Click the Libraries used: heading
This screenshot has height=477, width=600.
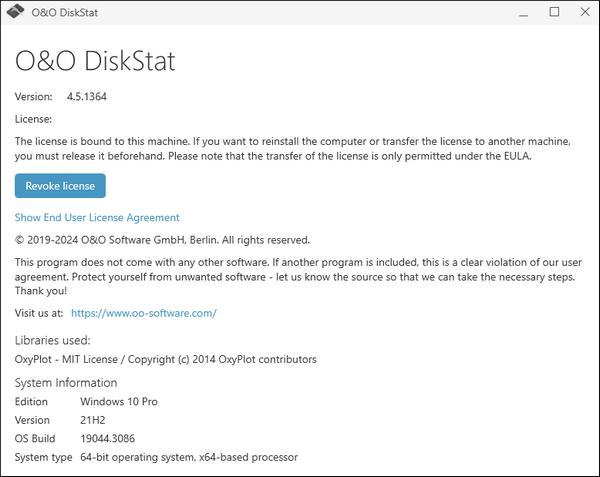coord(53,340)
